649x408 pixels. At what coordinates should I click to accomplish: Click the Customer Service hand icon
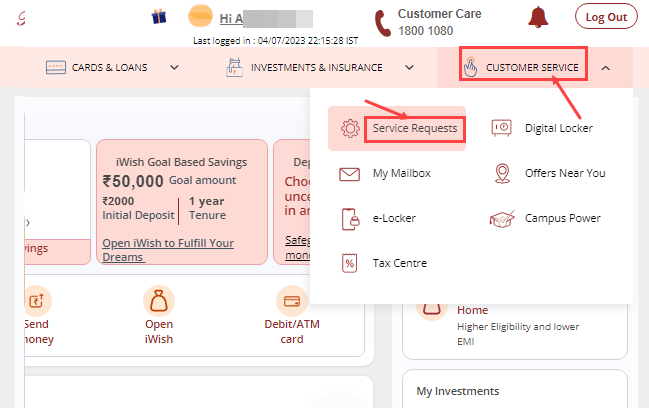(470, 67)
